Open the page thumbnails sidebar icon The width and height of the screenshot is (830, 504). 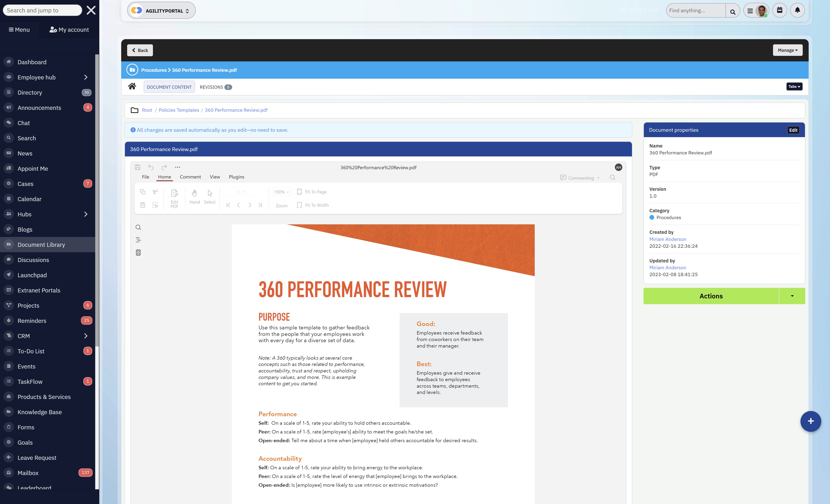tap(138, 253)
